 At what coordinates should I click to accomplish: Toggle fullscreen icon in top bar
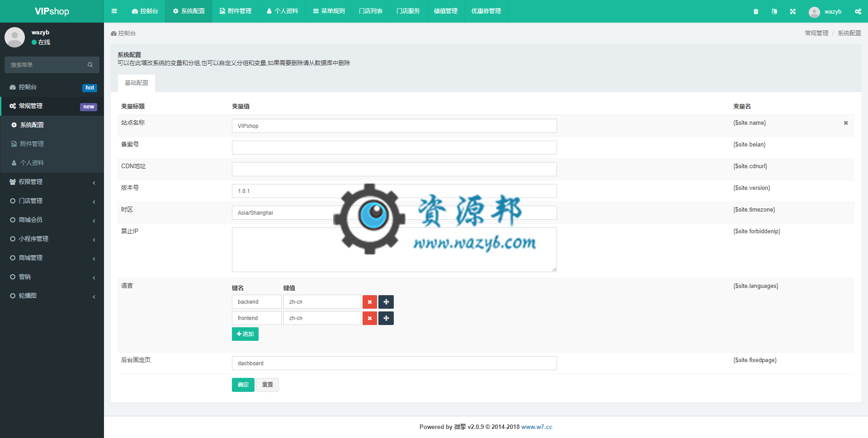coord(793,11)
